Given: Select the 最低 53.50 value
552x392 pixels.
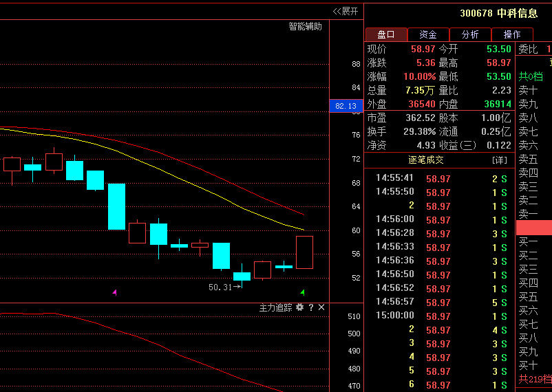Looking at the screenshot, I should pyautogui.click(x=499, y=77).
